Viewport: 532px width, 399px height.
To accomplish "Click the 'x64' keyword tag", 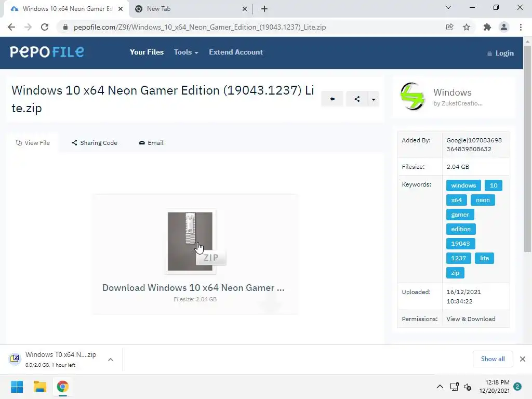I will pyautogui.click(x=456, y=200).
